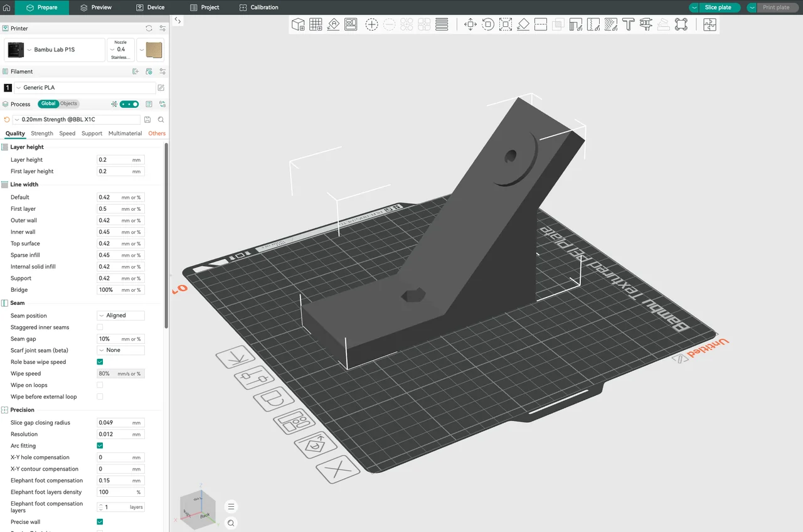Edit Generic PLA filament preset icon
Image resolution: width=803 pixels, height=532 pixels.
click(x=161, y=88)
